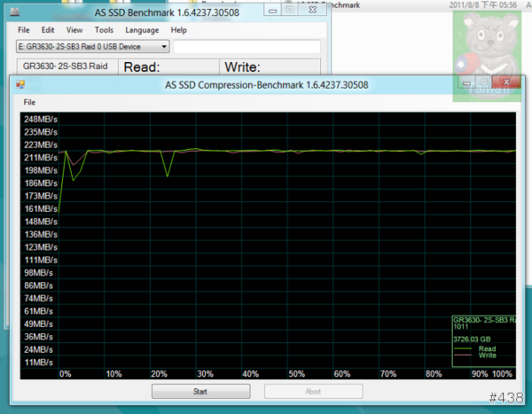Open the File menu in main window

coord(24,29)
